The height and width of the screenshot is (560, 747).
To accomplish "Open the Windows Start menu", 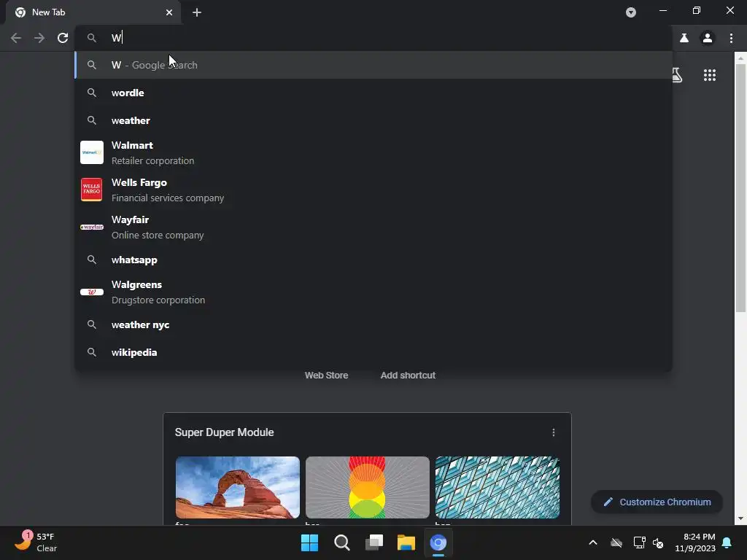I will [309, 542].
